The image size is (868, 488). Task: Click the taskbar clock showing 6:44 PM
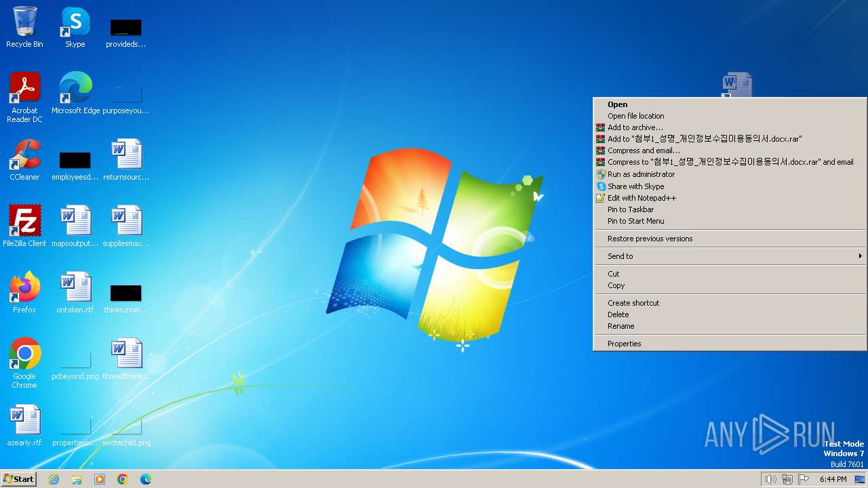[833, 479]
